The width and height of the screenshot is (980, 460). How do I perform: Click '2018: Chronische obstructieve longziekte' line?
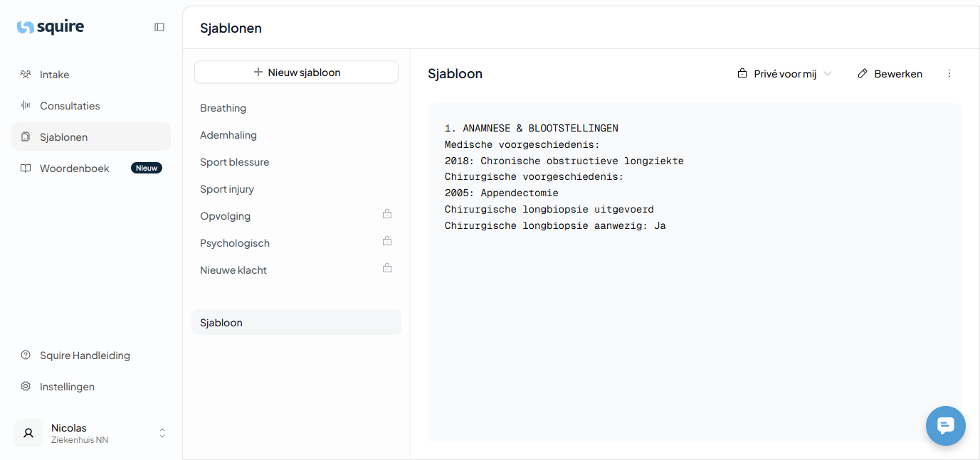point(564,161)
